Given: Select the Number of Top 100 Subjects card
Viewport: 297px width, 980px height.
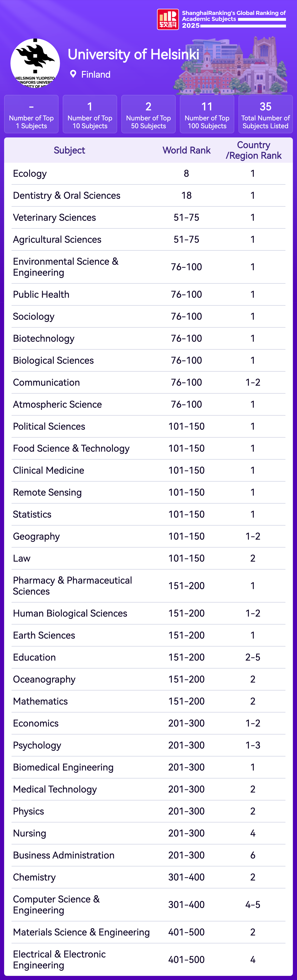Looking at the screenshot, I should [207, 114].
